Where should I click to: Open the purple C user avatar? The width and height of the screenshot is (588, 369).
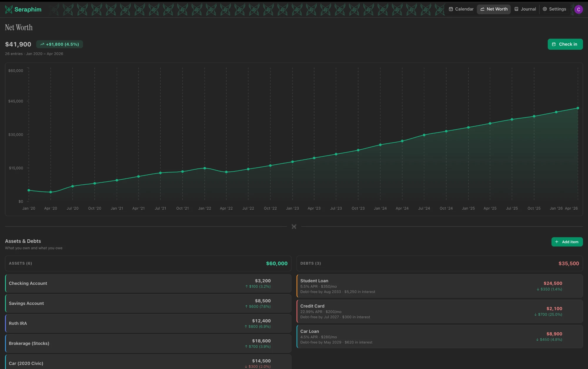point(578,9)
